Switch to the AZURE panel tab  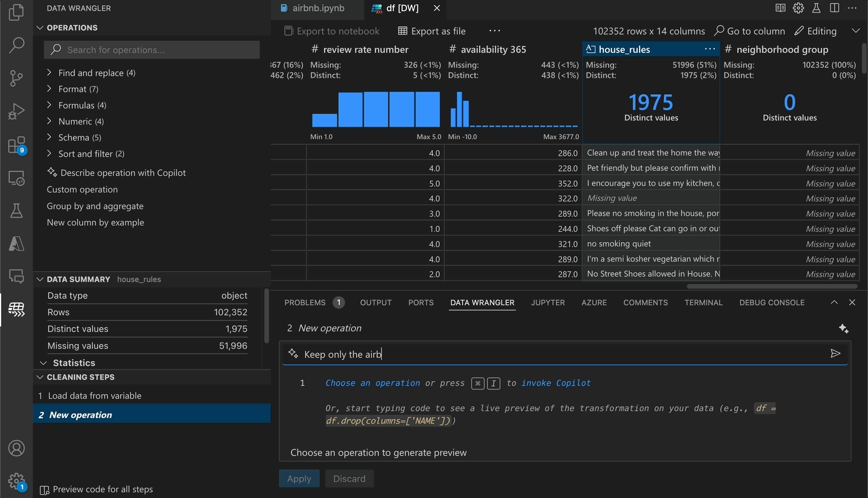click(594, 302)
